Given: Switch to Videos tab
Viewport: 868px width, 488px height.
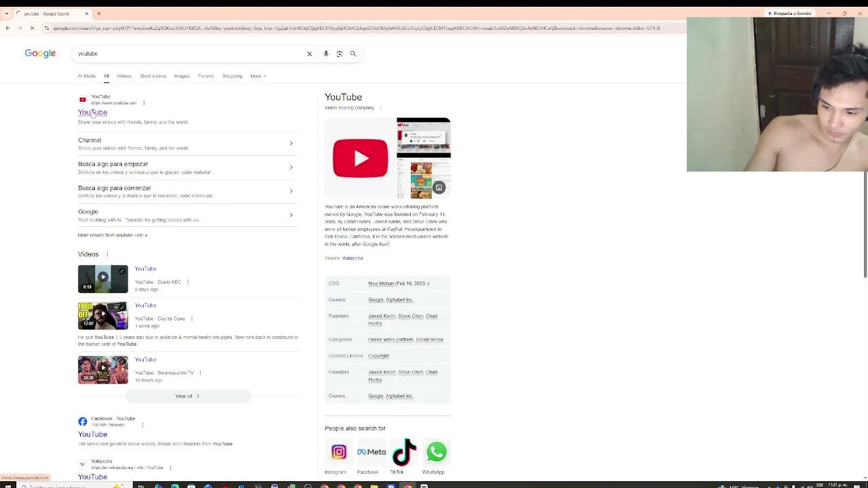Looking at the screenshot, I should click(x=124, y=76).
